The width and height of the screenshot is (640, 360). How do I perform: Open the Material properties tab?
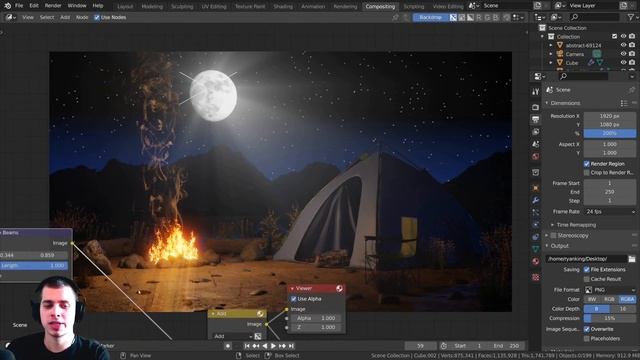(x=536, y=261)
